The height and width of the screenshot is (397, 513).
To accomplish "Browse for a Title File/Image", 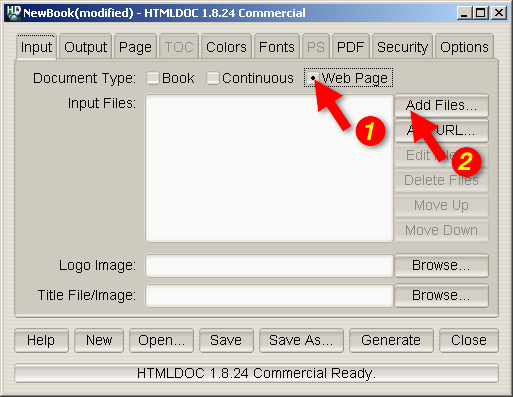I will click(x=441, y=295).
